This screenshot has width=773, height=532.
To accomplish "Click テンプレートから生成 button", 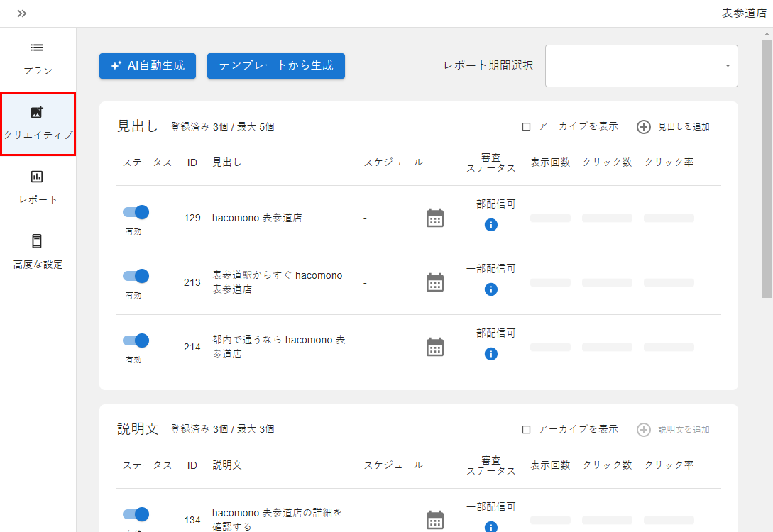I will click(x=275, y=66).
